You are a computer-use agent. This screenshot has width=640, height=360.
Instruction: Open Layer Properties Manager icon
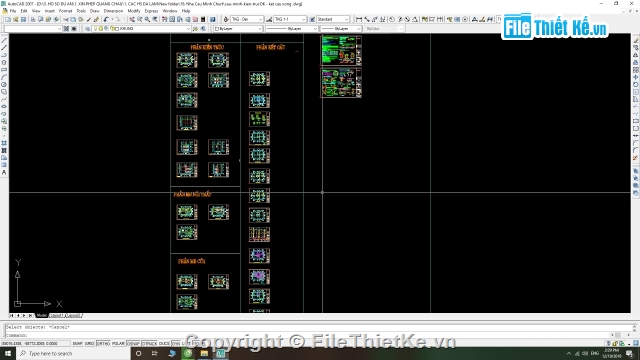[87, 29]
